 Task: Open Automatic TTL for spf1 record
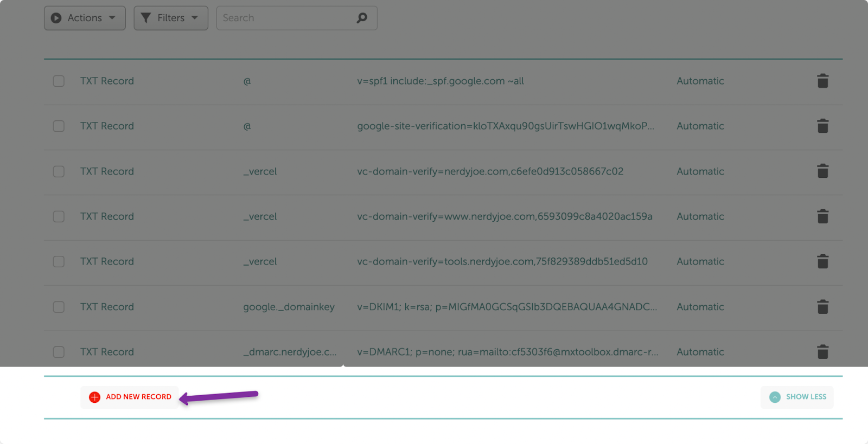click(x=700, y=81)
